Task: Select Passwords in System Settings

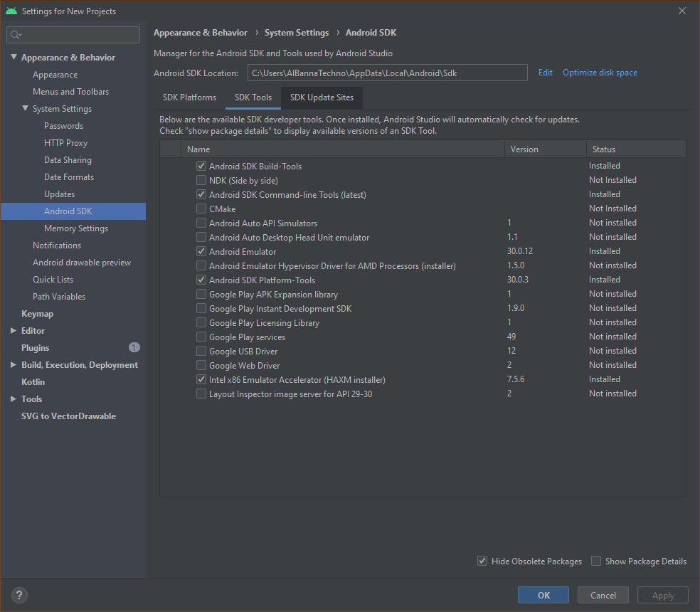Action: pyautogui.click(x=63, y=126)
